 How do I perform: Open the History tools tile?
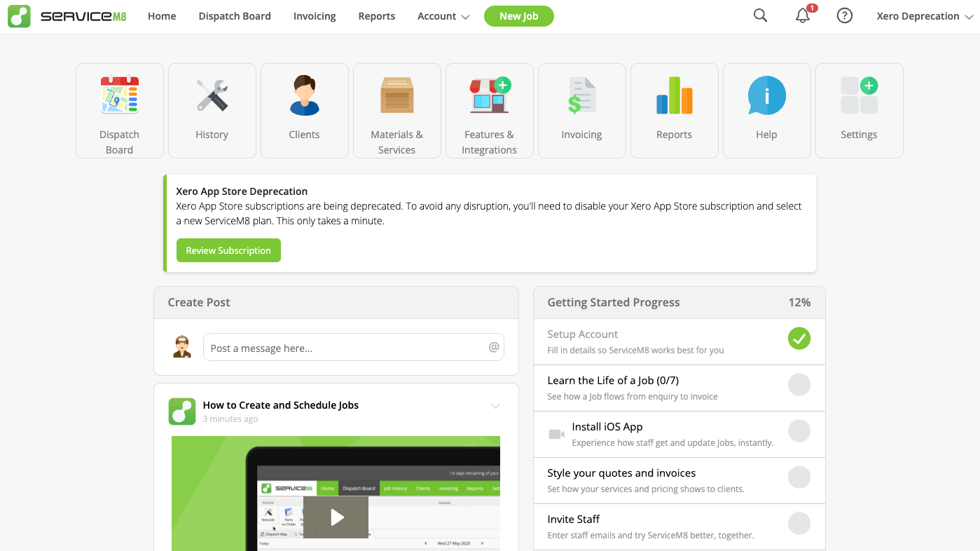coord(212,111)
